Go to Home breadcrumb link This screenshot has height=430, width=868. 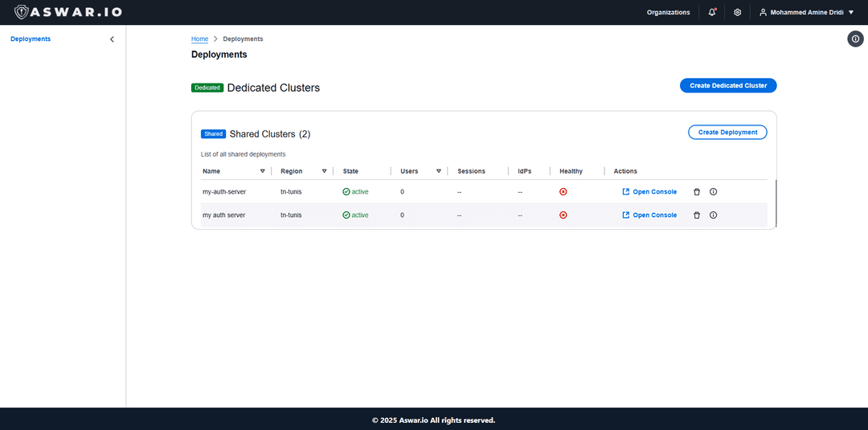(200, 39)
